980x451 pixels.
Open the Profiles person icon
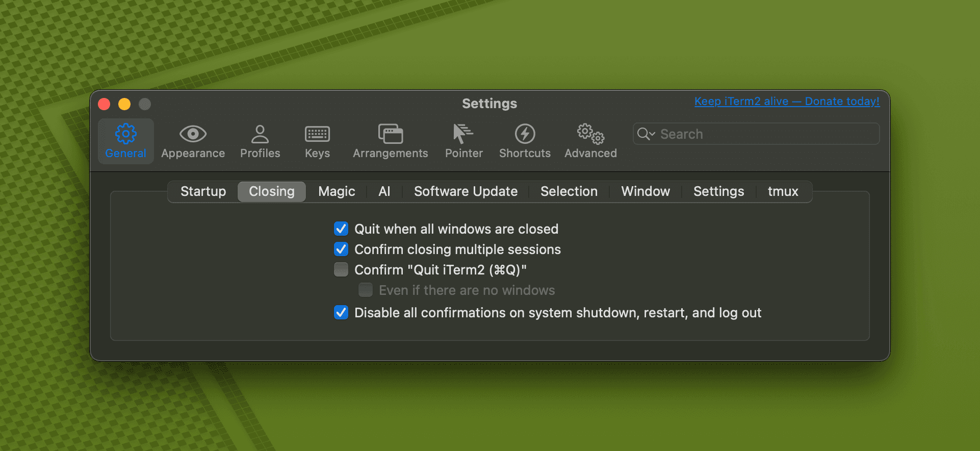tap(260, 134)
